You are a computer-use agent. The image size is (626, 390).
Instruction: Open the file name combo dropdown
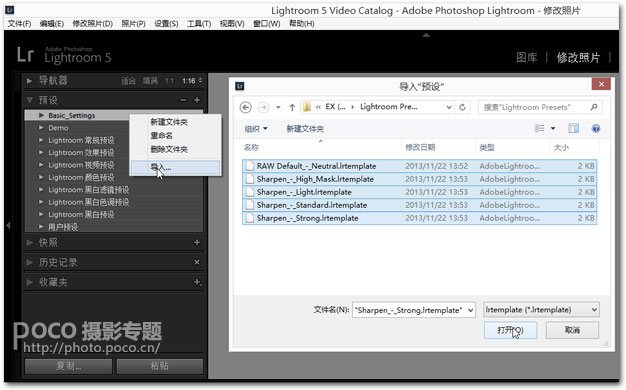pyautogui.click(x=470, y=310)
